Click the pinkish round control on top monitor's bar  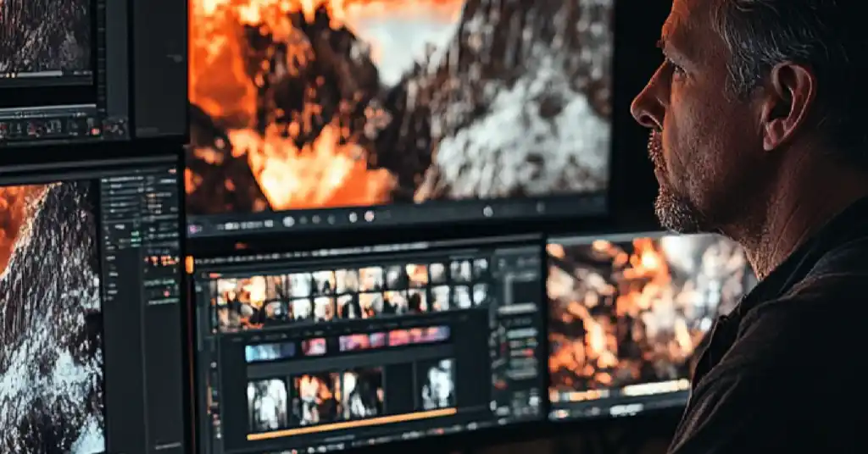coord(370,216)
